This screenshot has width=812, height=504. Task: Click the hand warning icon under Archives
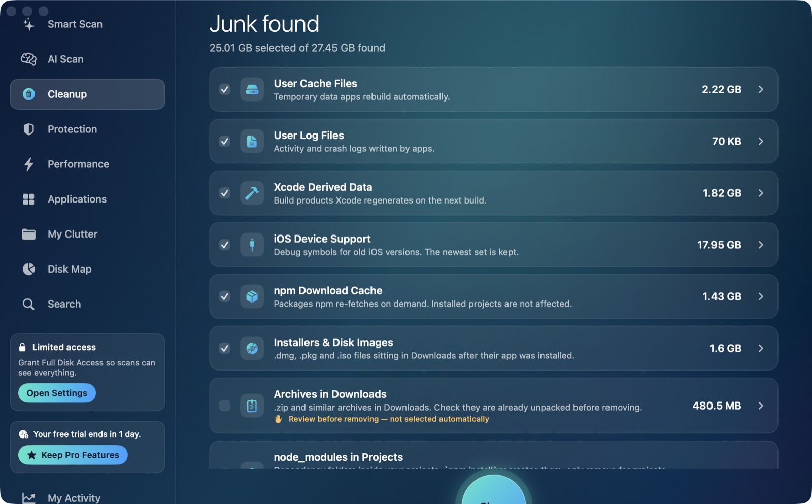click(x=278, y=419)
